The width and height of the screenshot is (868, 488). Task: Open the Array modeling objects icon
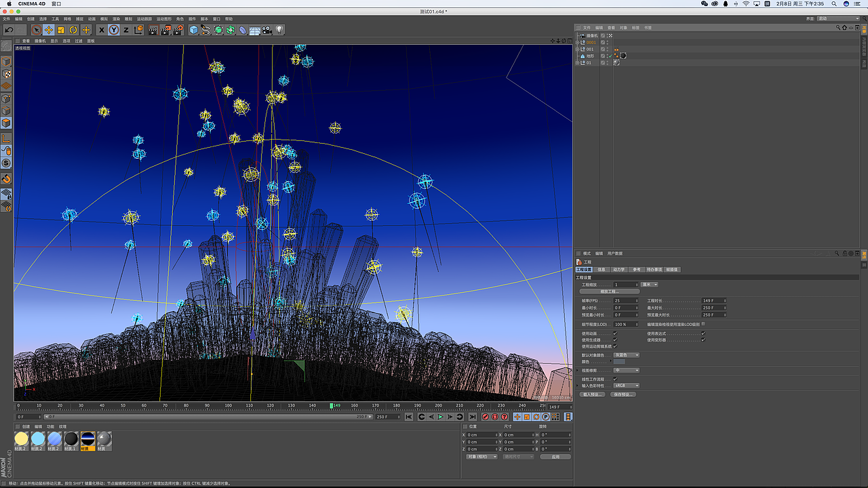tap(231, 30)
